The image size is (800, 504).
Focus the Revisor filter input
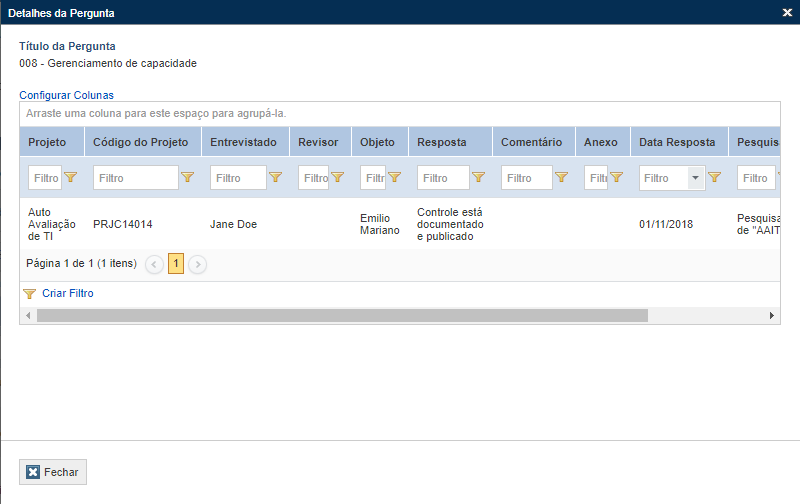pos(313,178)
